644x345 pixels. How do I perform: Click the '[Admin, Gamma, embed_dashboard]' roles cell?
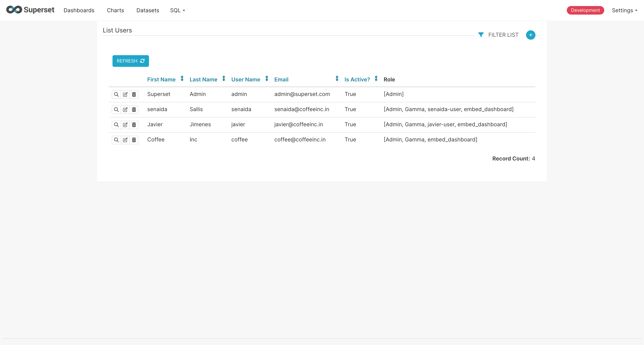pyautogui.click(x=430, y=139)
